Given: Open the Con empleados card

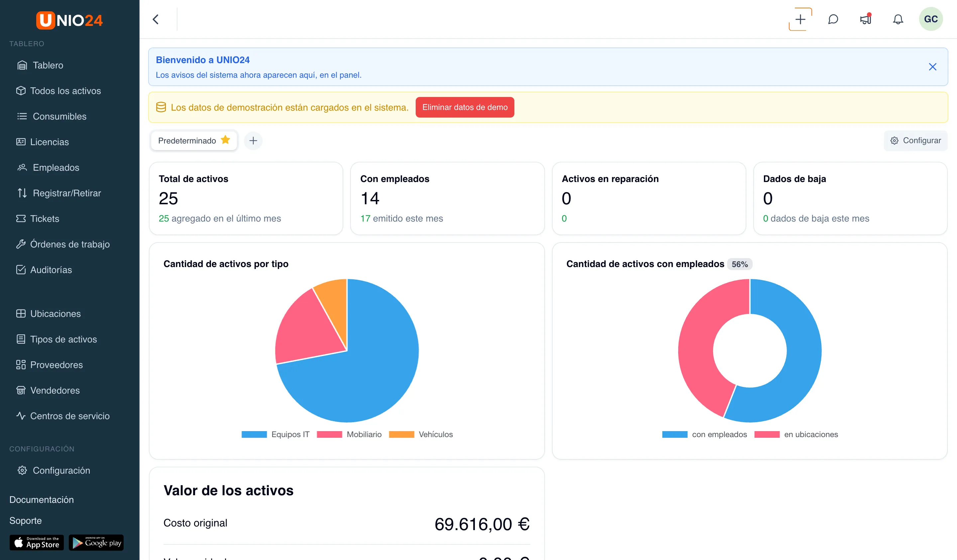Looking at the screenshot, I should click(447, 199).
